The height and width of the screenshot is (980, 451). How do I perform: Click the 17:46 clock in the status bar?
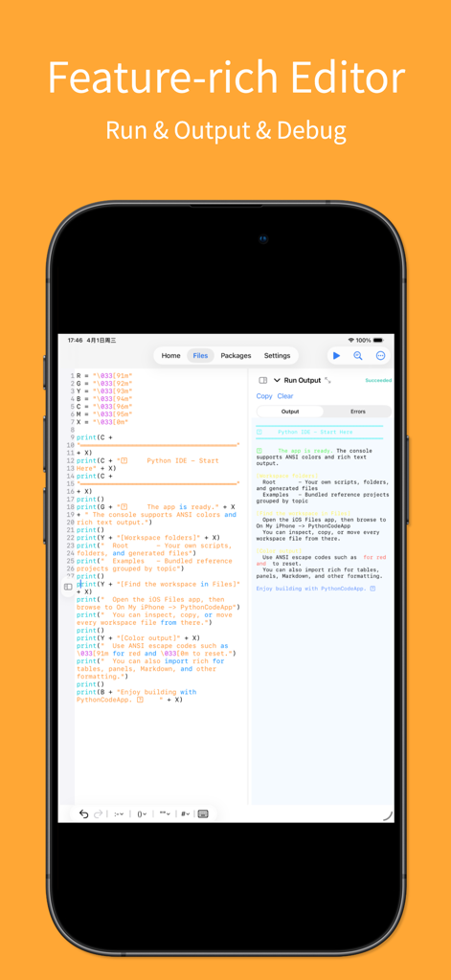tap(75, 340)
